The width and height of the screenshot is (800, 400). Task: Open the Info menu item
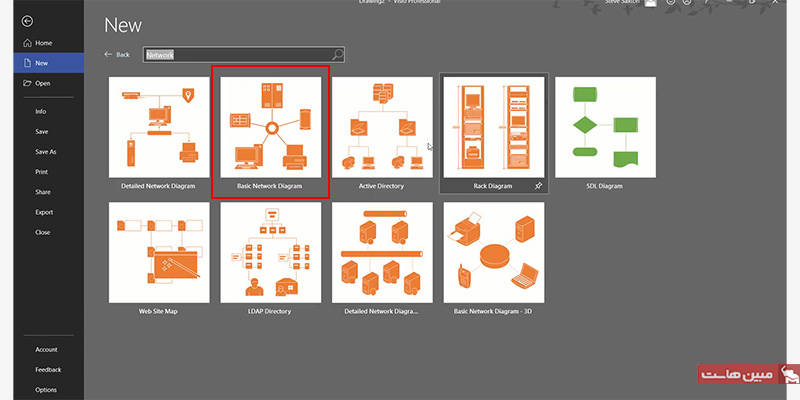41,111
